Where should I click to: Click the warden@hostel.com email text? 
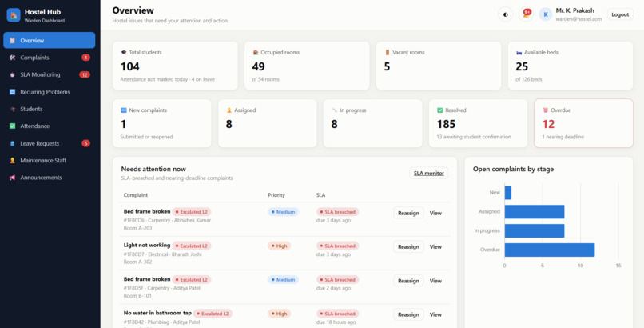pos(578,19)
